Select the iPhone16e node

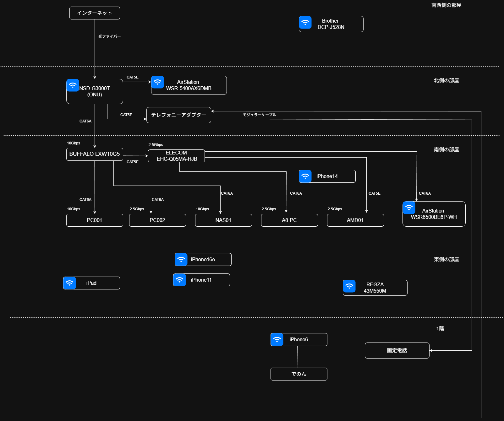[x=203, y=259]
